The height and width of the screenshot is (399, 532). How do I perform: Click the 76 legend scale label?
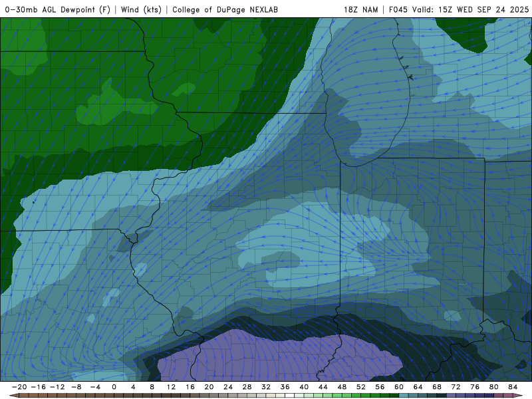[475, 387]
